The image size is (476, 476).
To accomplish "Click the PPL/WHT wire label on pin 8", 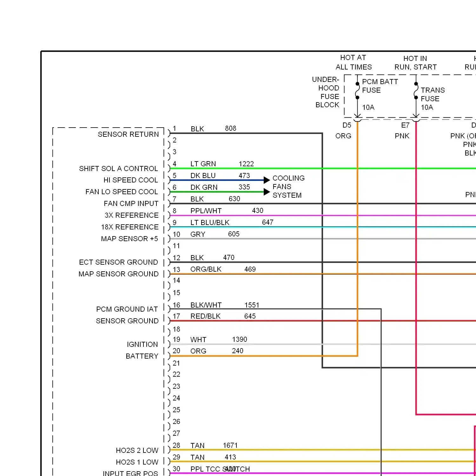I will click(x=206, y=211).
